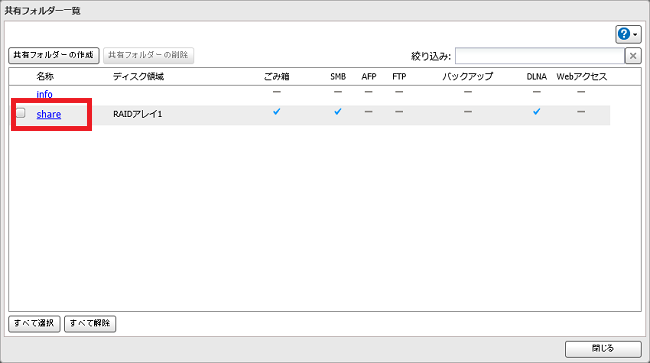Image resolution: width=650 pixels, height=363 pixels.
Task: Tick the checkbox beside the share folder
Action: point(21,113)
